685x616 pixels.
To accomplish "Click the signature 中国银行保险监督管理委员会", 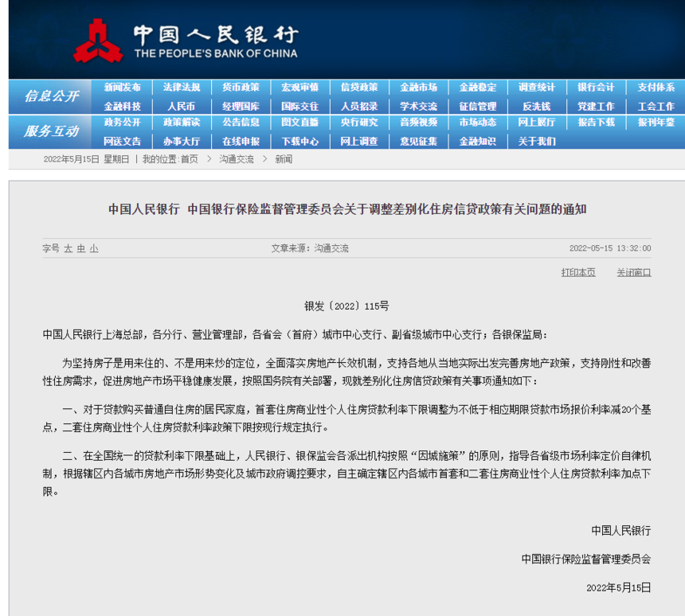I will [585, 559].
